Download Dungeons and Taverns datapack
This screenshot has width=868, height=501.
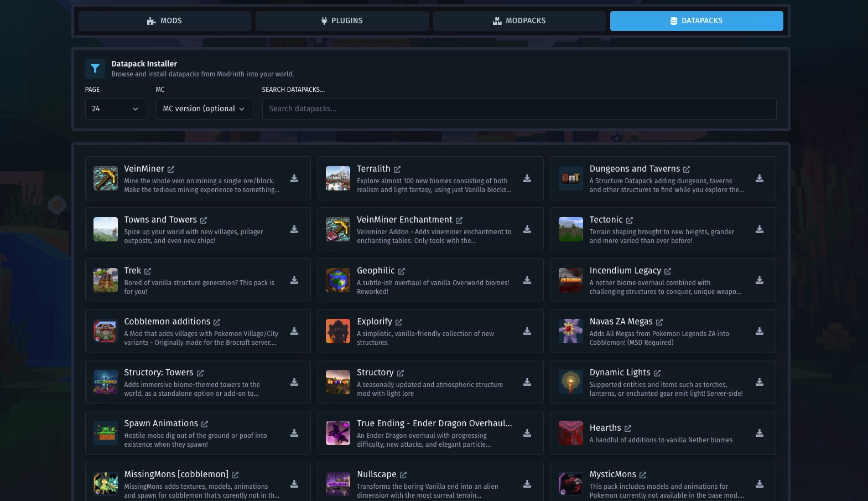[760, 178]
